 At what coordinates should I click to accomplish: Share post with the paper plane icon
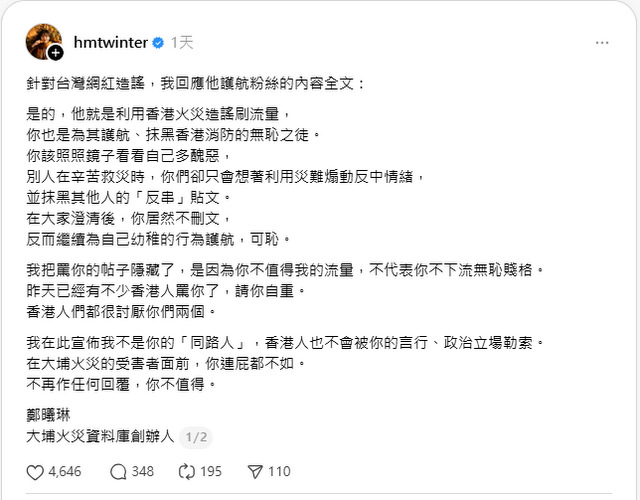pyautogui.click(x=254, y=472)
